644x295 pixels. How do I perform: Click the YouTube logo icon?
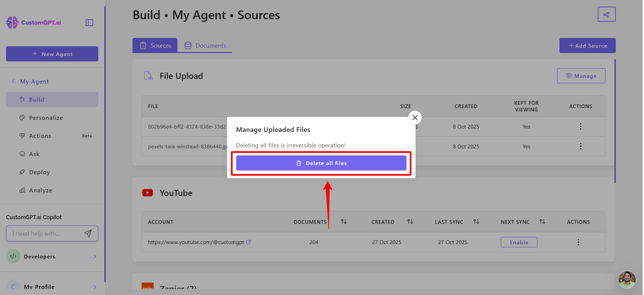point(148,193)
